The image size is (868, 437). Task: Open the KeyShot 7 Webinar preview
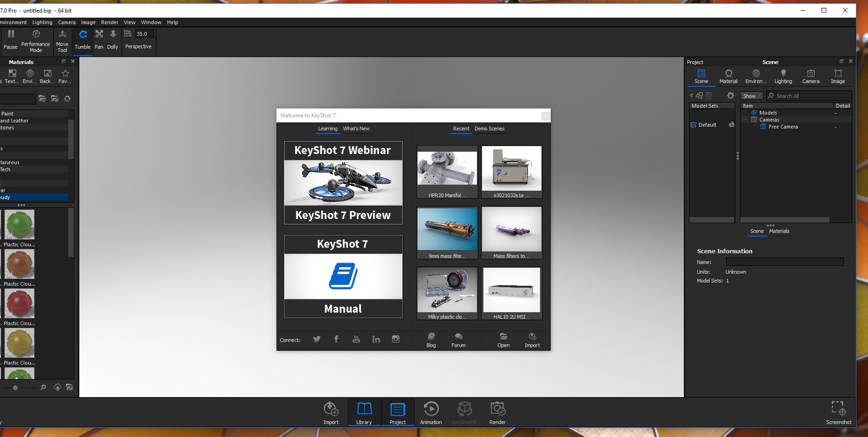pyautogui.click(x=343, y=183)
